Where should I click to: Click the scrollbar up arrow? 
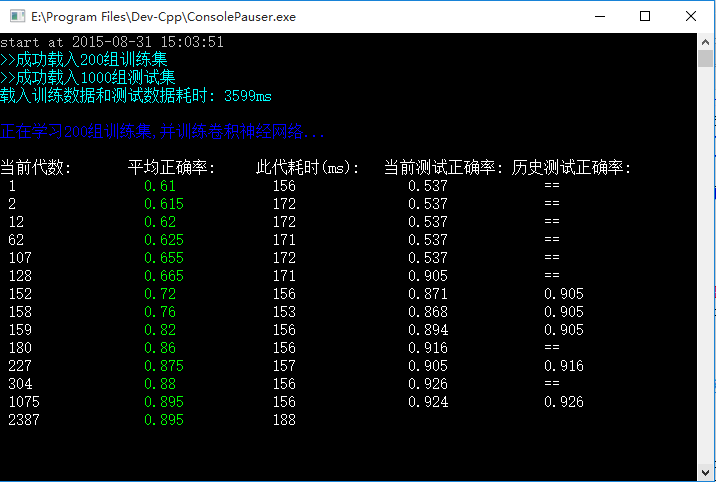[705, 42]
